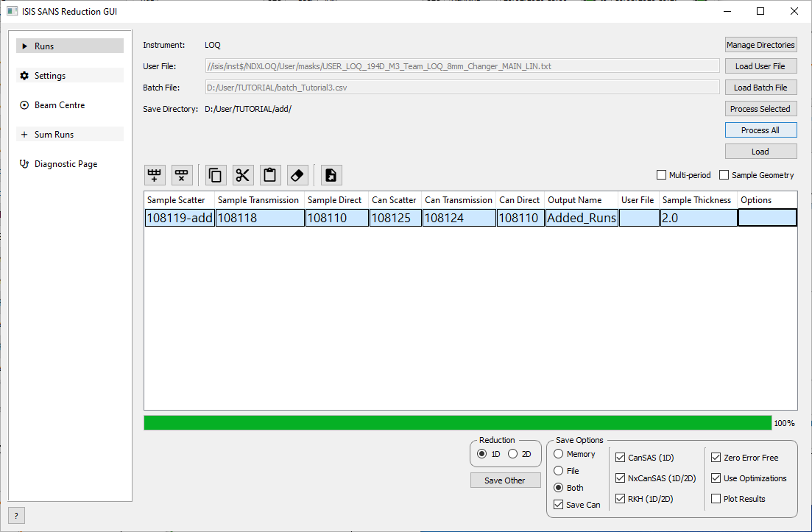The height and width of the screenshot is (532, 812).
Task: Click the Sample Thickness cell showing 2.0
Action: click(698, 218)
